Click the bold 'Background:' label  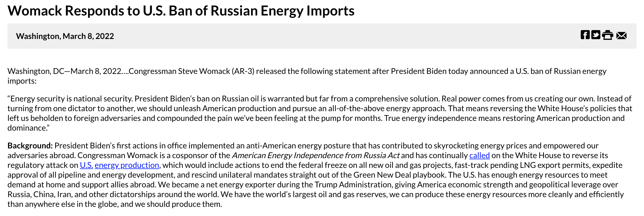pyautogui.click(x=30, y=146)
